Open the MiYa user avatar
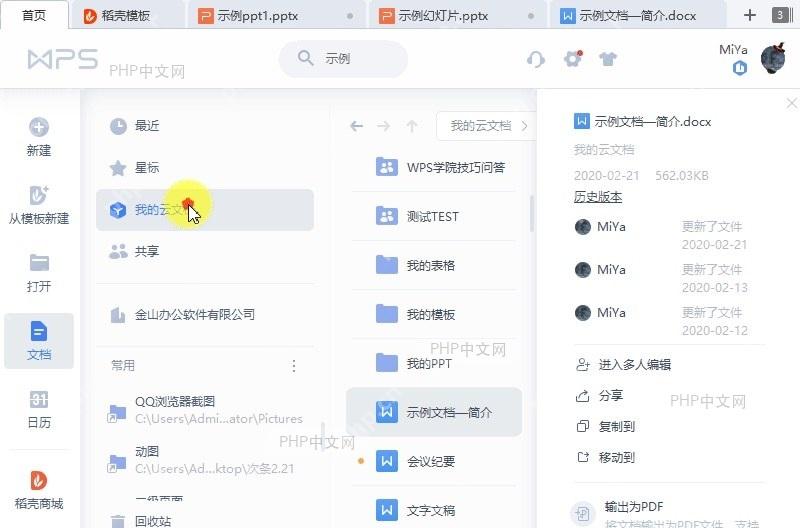This screenshot has height=528, width=800. pos(773,59)
